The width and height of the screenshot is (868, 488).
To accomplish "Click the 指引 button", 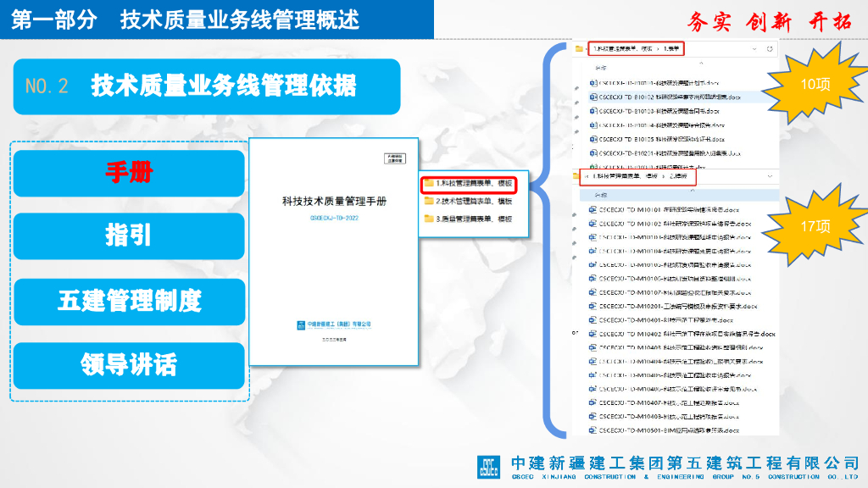I will click(129, 236).
